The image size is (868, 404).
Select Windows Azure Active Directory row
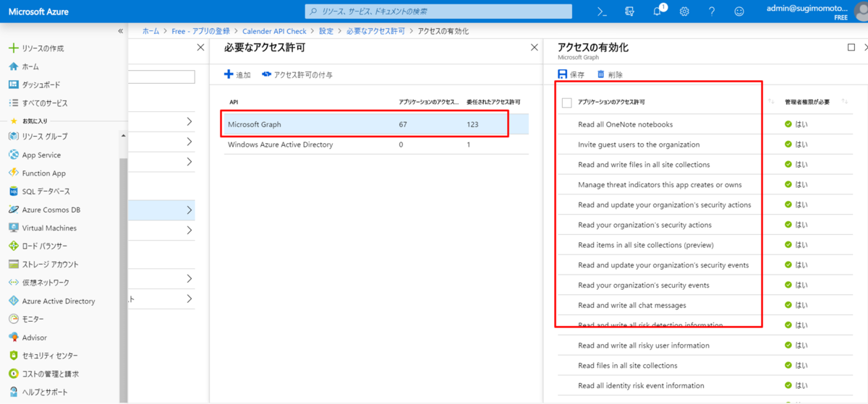pyautogui.click(x=375, y=145)
